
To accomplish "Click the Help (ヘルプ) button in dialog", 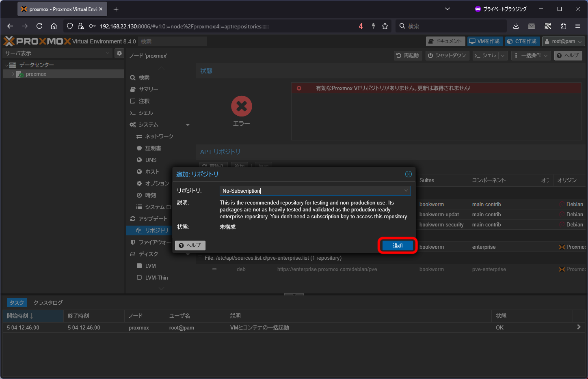I will coord(190,245).
